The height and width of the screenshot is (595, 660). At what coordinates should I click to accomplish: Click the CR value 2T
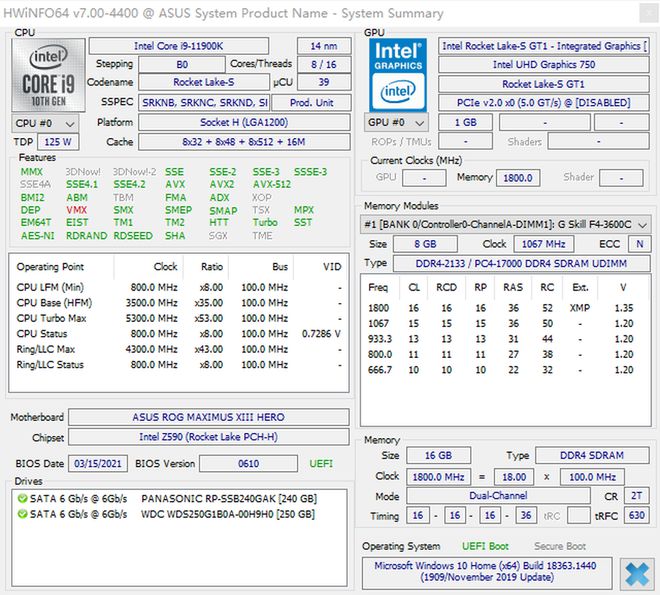coord(636,496)
